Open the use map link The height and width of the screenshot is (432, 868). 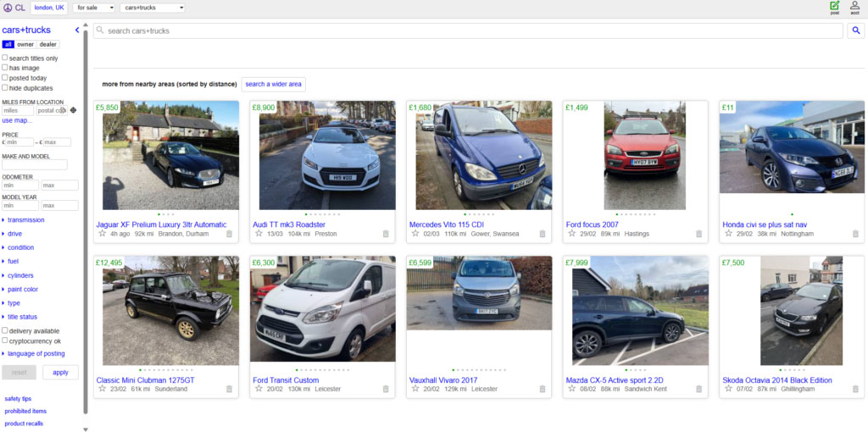click(17, 120)
